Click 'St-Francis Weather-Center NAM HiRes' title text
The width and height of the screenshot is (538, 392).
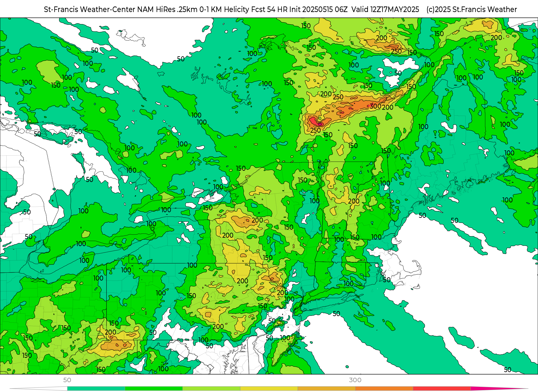point(109,10)
